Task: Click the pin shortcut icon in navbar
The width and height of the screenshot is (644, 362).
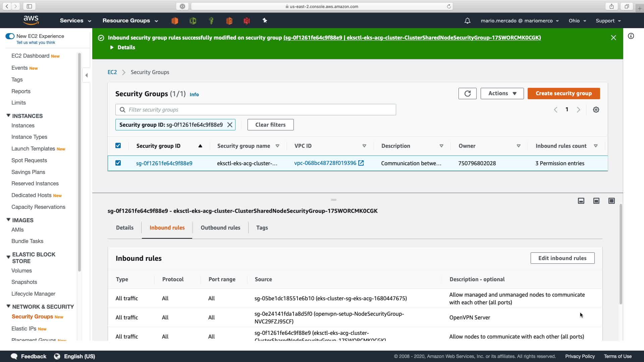Action: pos(265,21)
